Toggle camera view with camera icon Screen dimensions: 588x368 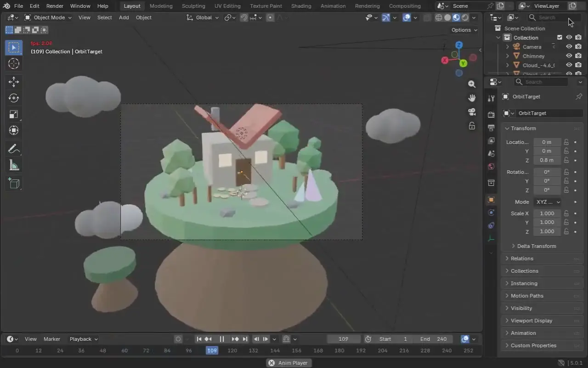pyautogui.click(x=472, y=112)
